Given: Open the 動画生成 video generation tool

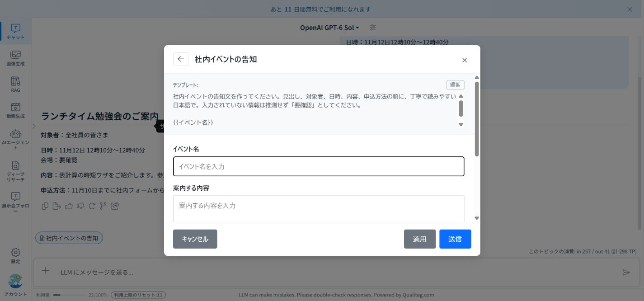Looking at the screenshot, I should (16, 111).
